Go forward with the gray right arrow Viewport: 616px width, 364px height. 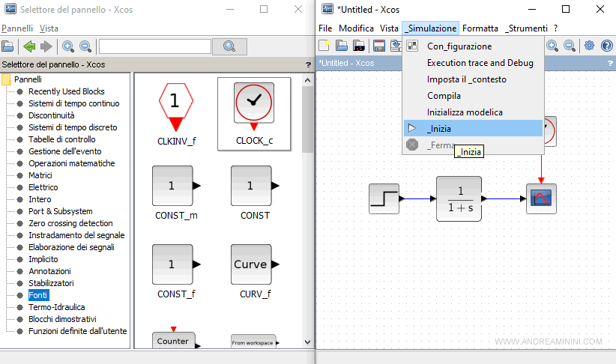[x=46, y=46]
